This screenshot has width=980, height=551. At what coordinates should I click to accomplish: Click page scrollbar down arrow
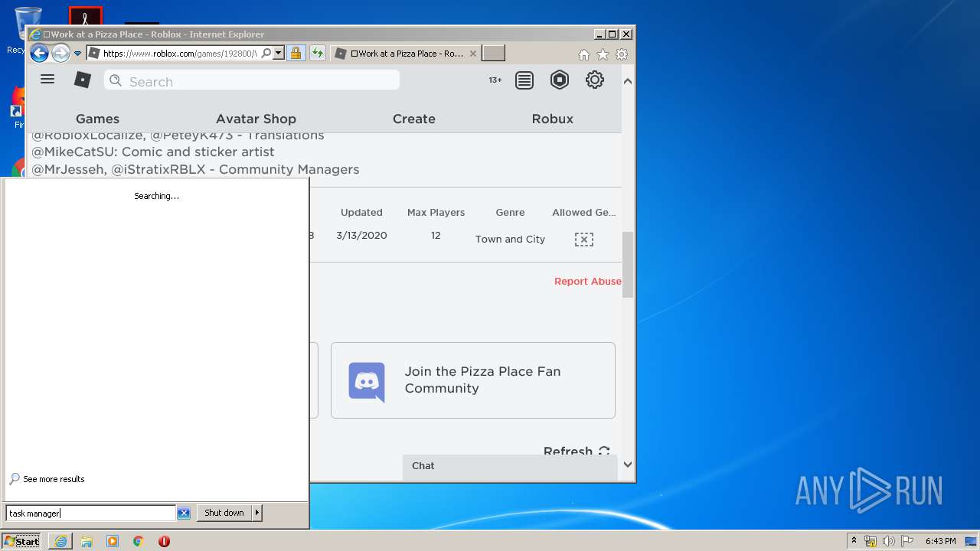click(628, 465)
